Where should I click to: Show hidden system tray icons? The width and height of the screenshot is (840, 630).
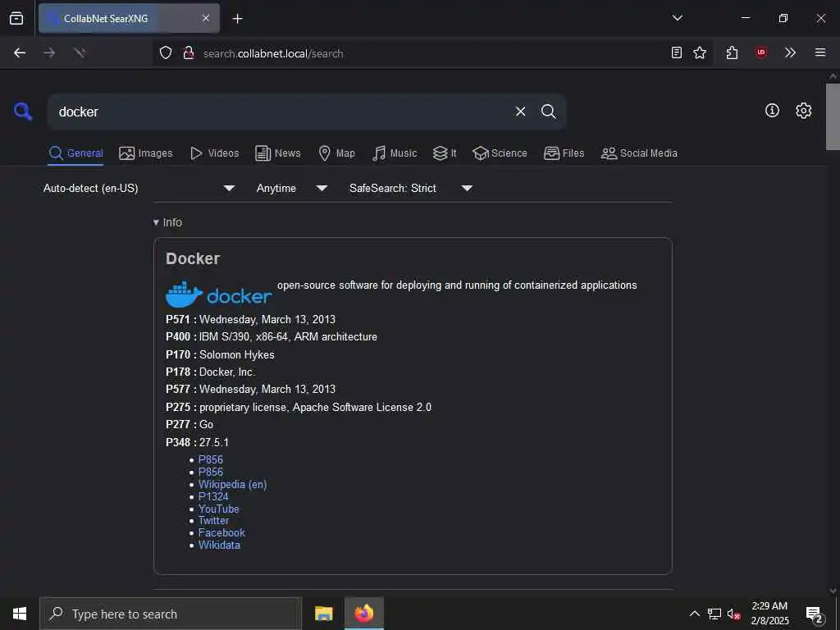pyautogui.click(x=694, y=614)
